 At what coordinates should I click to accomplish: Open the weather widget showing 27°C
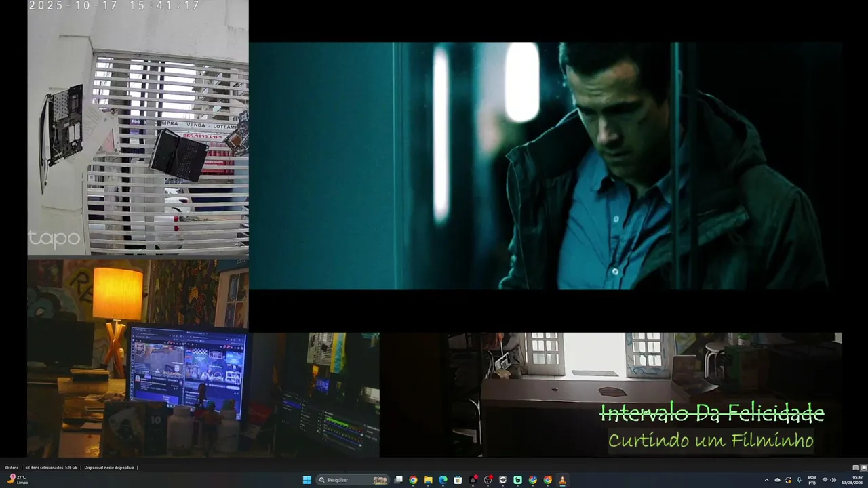[17, 480]
